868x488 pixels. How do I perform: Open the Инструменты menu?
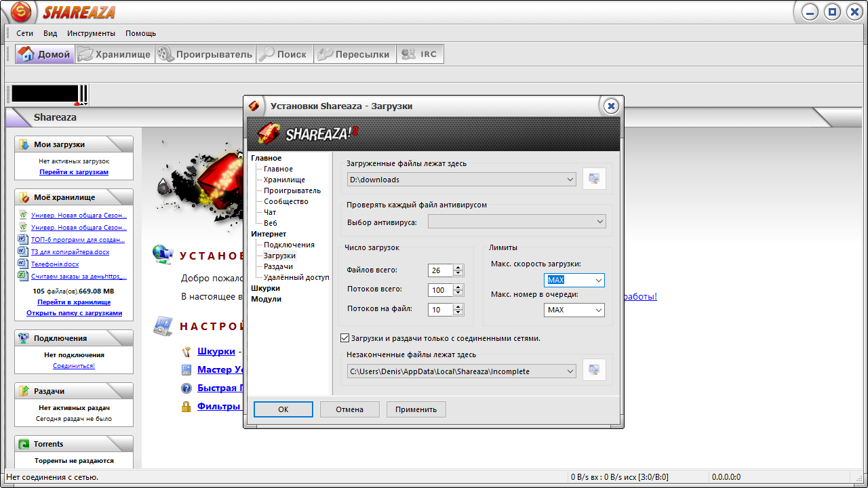[x=92, y=33]
